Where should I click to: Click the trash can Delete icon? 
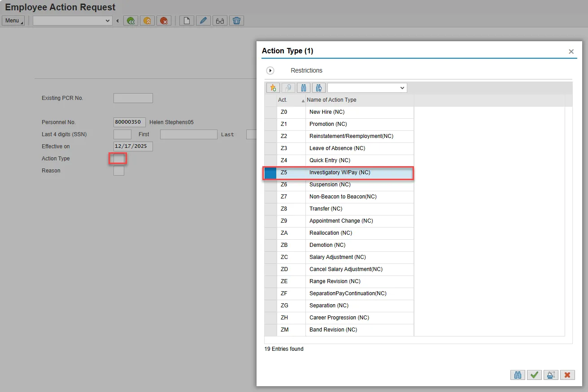[x=236, y=21]
